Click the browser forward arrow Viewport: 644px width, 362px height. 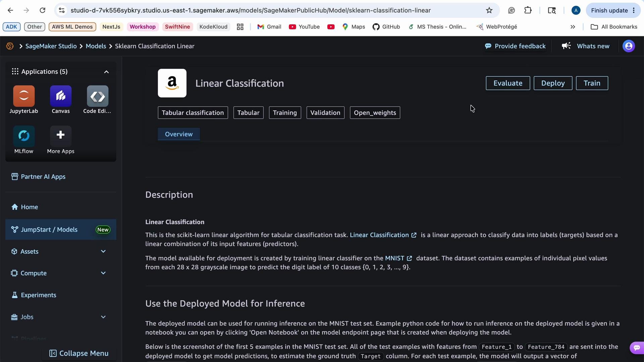click(x=26, y=10)
